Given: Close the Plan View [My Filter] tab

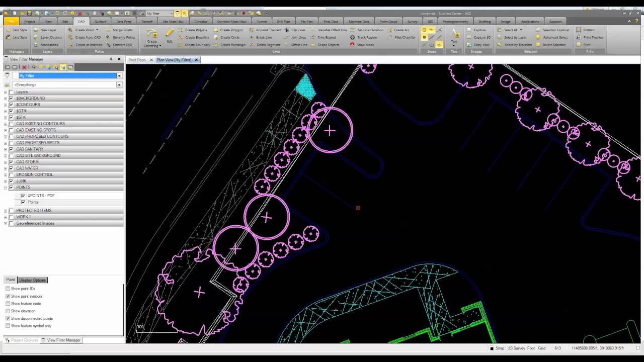Looking at the screenshot, I should pyautogui.click(x=196, y=60).
